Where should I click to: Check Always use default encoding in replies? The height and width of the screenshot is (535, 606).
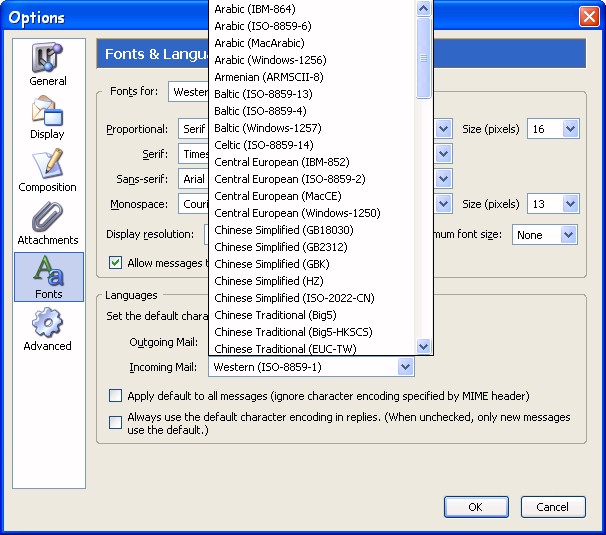tap(115, 423)
